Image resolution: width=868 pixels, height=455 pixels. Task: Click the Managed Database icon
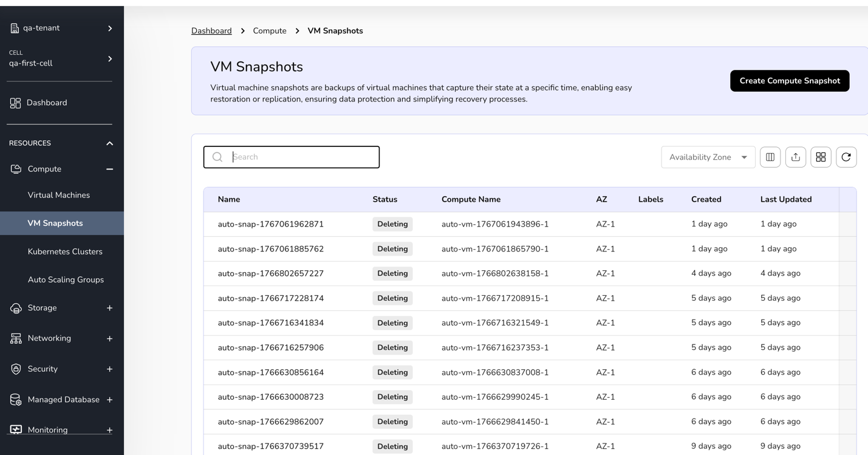pyautogui.click(x=16, y=400)
